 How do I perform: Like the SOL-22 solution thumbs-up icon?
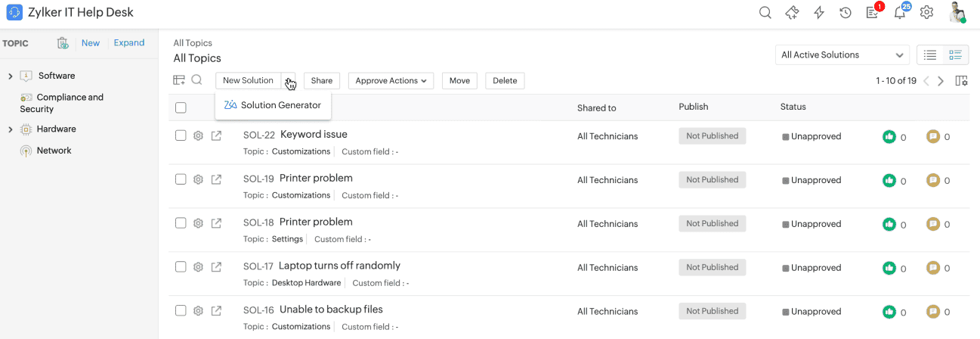pyautogui.click(x=889, y=137)
